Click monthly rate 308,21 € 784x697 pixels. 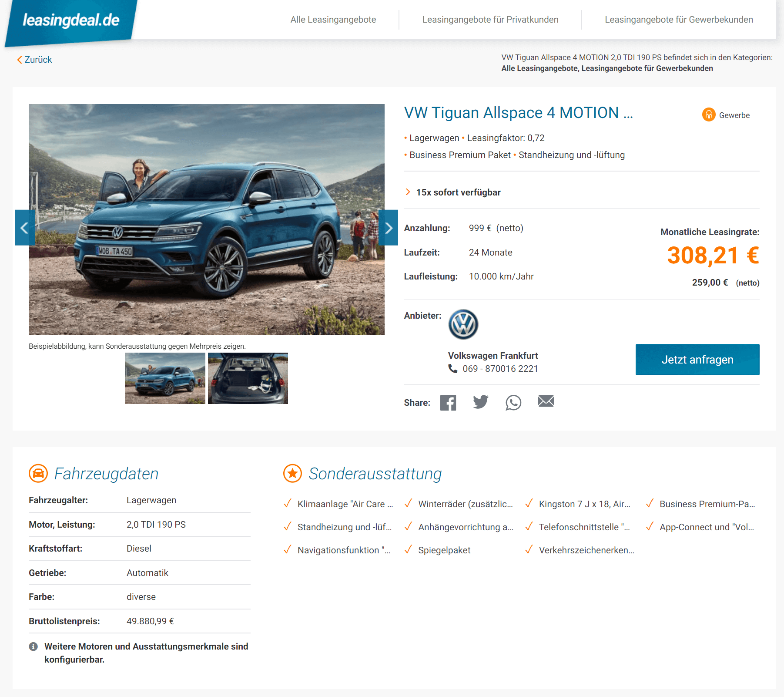(713, 255)
